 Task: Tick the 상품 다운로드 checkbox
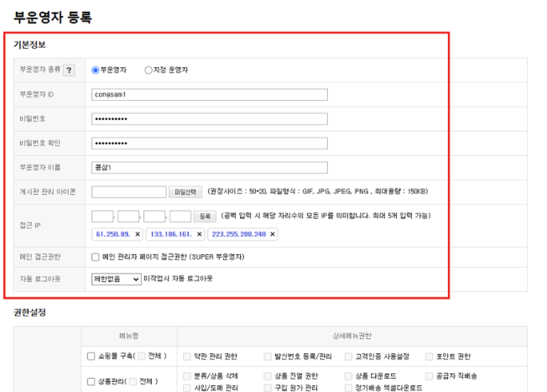[349, 377]
